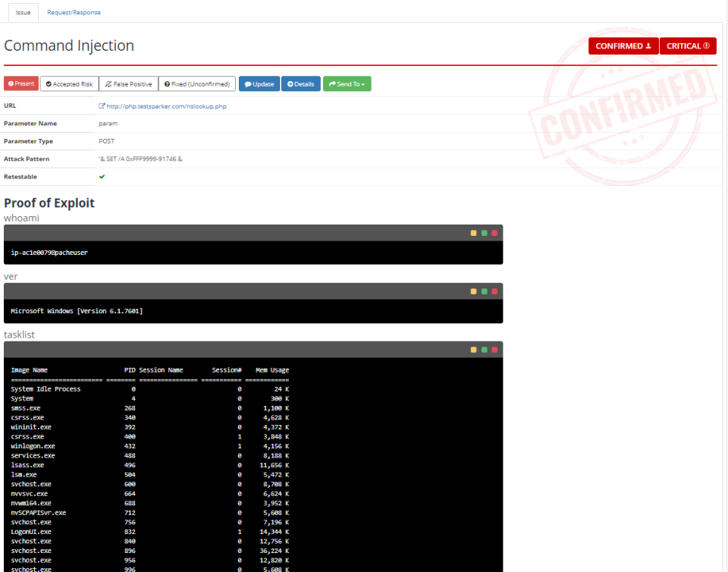Viewport: 728px width, 572px height.
Task: Click the checkmark icon on Accepted Risk button
Action: [48, 83]
